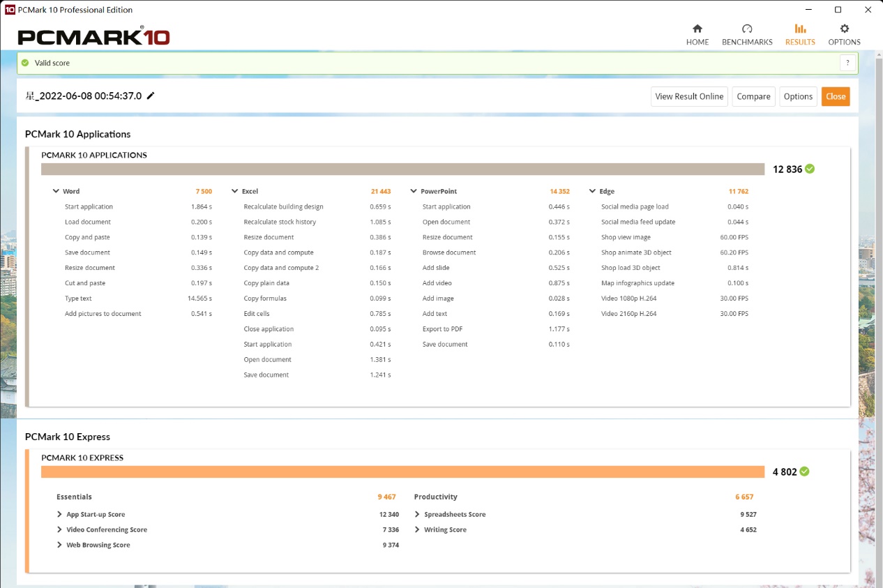This screenshot has width=883, height=588.
Task: Click PCMark 10 Applications section heading
Action: tap(77, 134)
